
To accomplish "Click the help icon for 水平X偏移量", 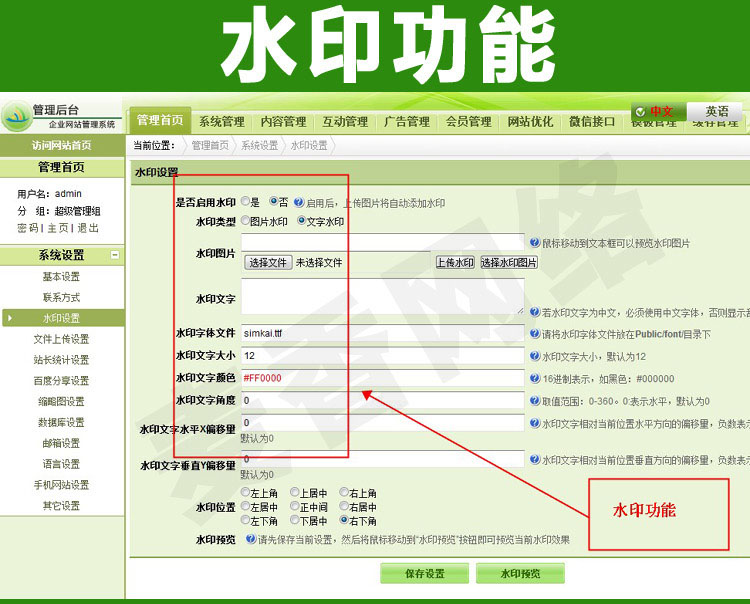I will pos(535,423).
